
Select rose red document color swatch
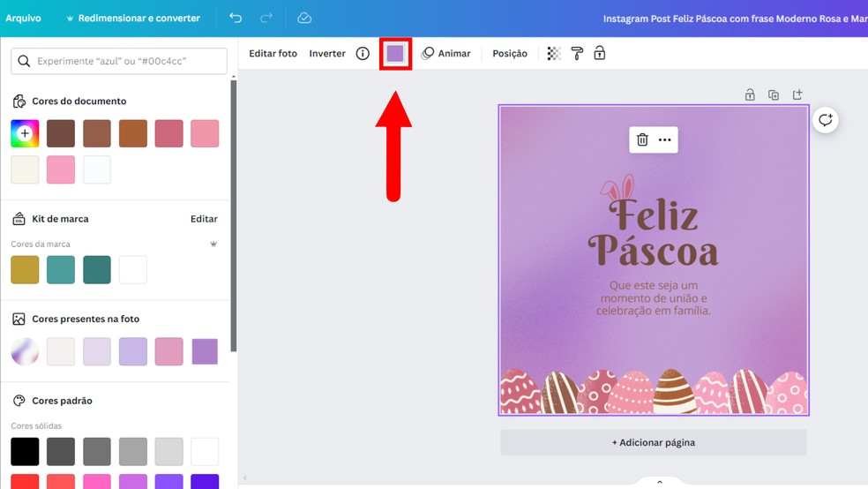[x=168, y=133]
